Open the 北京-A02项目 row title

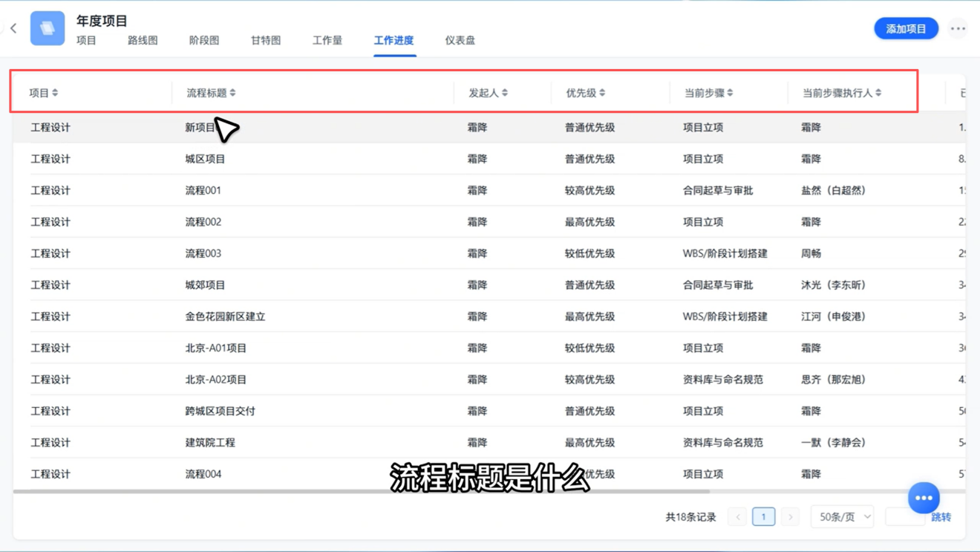[x=215, y=380]
